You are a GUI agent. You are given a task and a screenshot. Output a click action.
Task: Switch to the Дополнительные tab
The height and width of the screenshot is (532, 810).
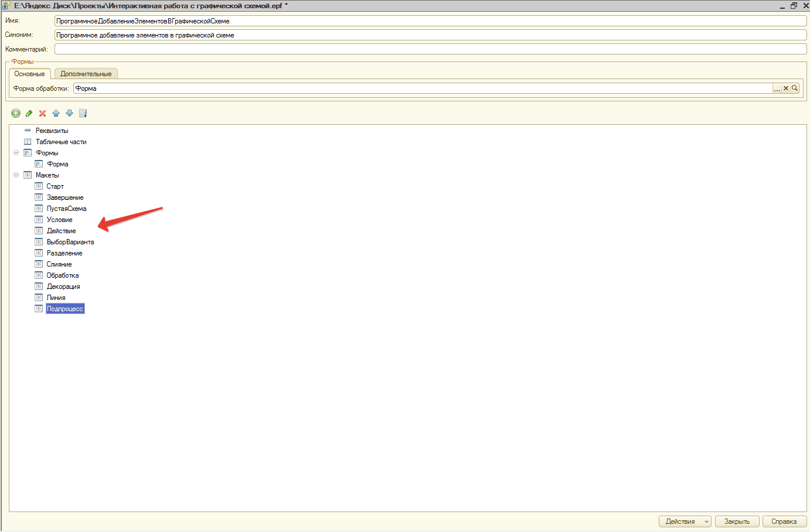tap(86, 74)
